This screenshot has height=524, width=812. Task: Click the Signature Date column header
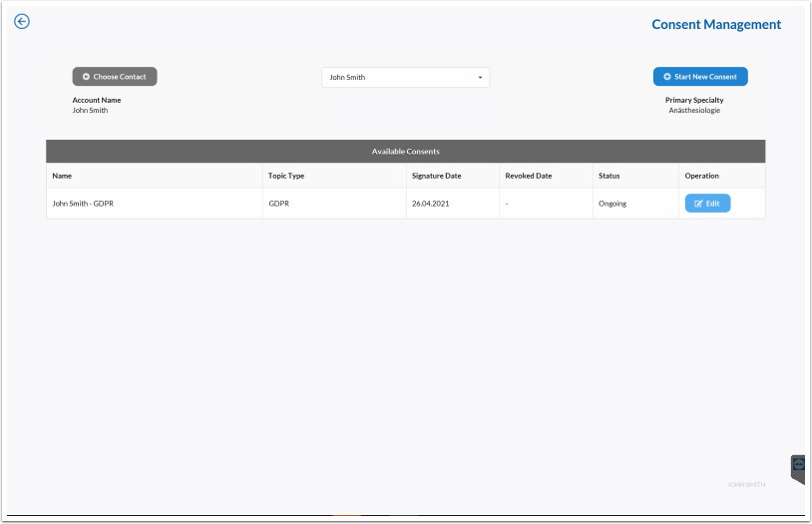click(x=436, y=176)
